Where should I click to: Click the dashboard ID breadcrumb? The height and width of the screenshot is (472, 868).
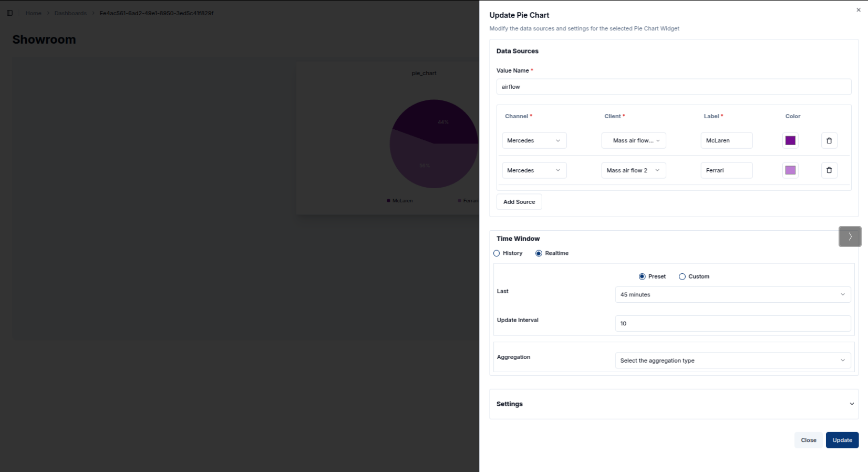coord(157,13)
